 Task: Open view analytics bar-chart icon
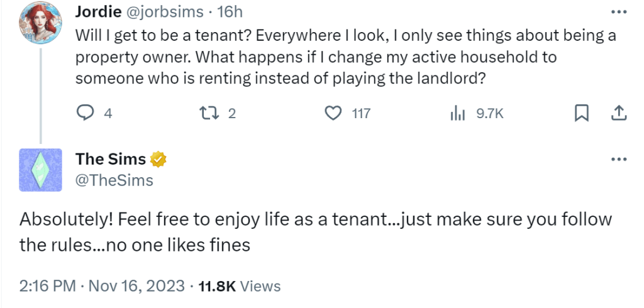click(x=456, y=114)
